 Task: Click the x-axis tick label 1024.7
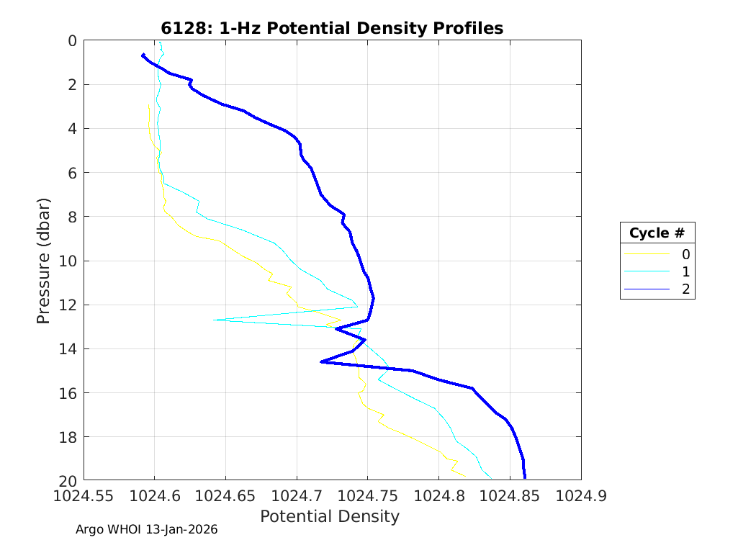pos(297,495)
